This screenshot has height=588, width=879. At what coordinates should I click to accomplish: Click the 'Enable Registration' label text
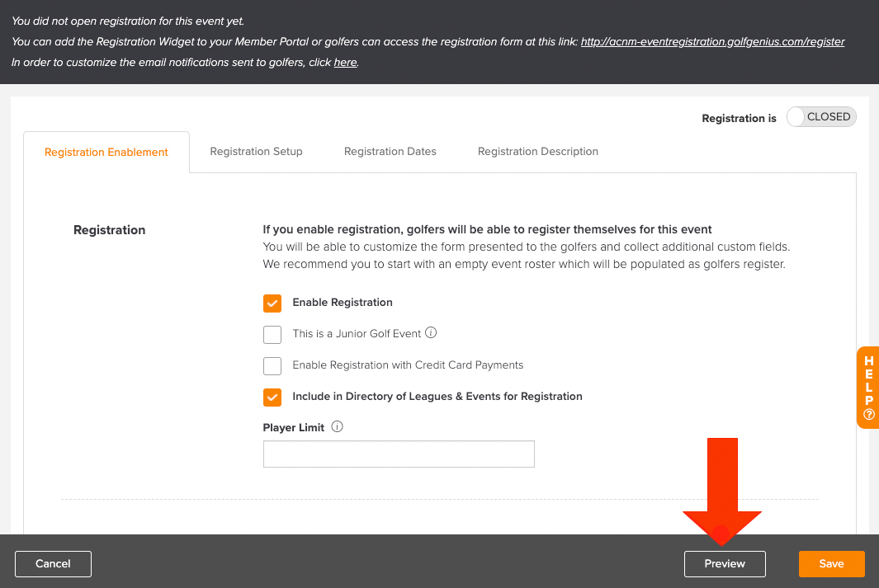343,303
